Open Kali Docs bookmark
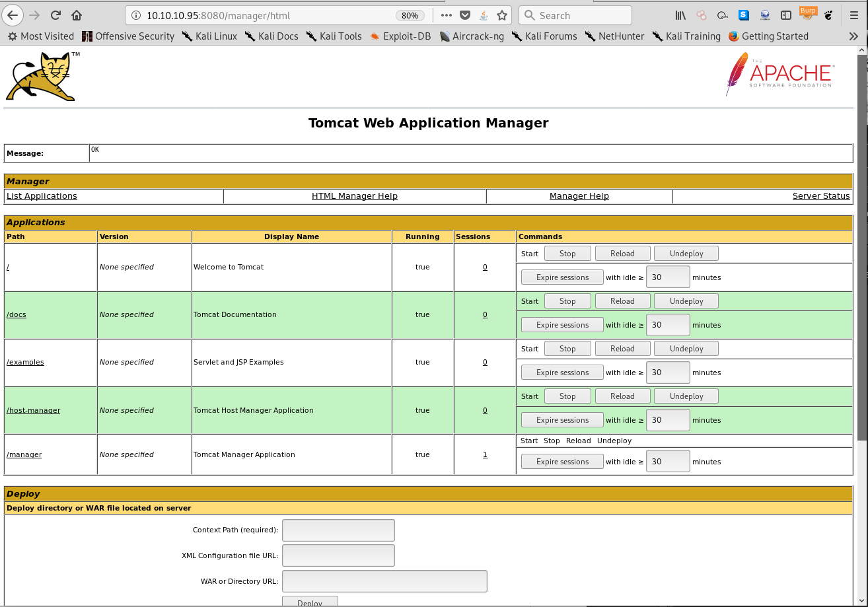 pyautogui.click(x=271, y=36)
